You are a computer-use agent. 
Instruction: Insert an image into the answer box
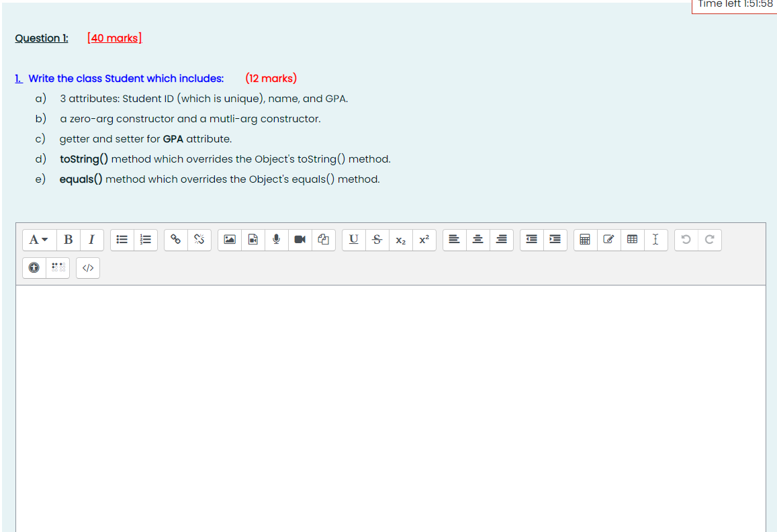tap(229, 239)
